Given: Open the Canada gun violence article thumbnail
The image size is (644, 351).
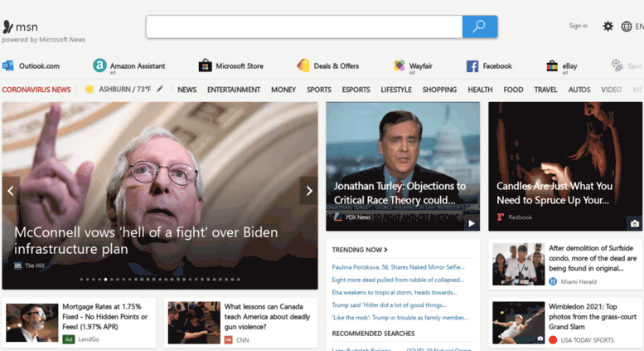Looking at the screenshot, I should pyautogui.click(x=194, y=323).
